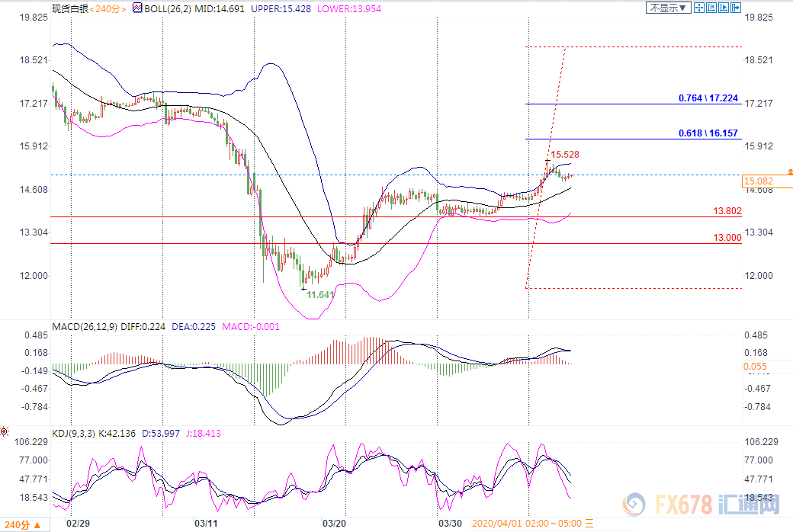The width and height of the screenshot is (793, 532).
Task: Click the 现货白银 instrument name
Action: [70, 8]
